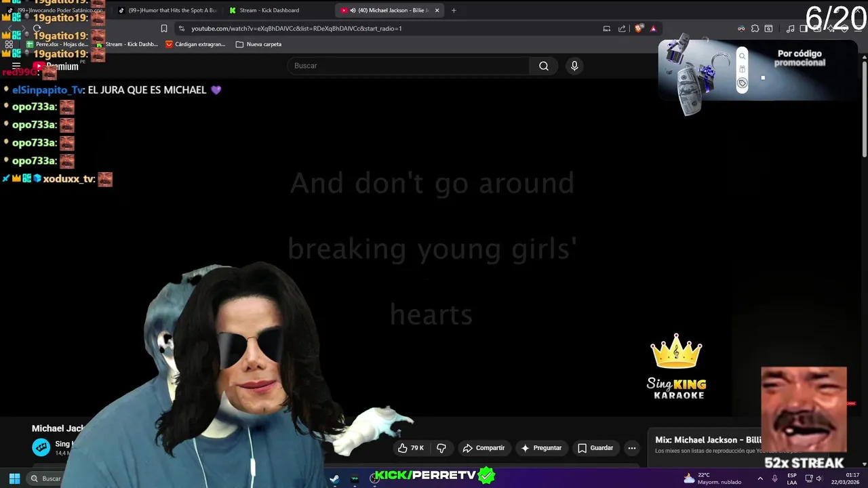Image resolution: width=868 pixels, height=488 pixels.
Task: Close the Michael Jackson YouTube tab
Action: (437, 10)
